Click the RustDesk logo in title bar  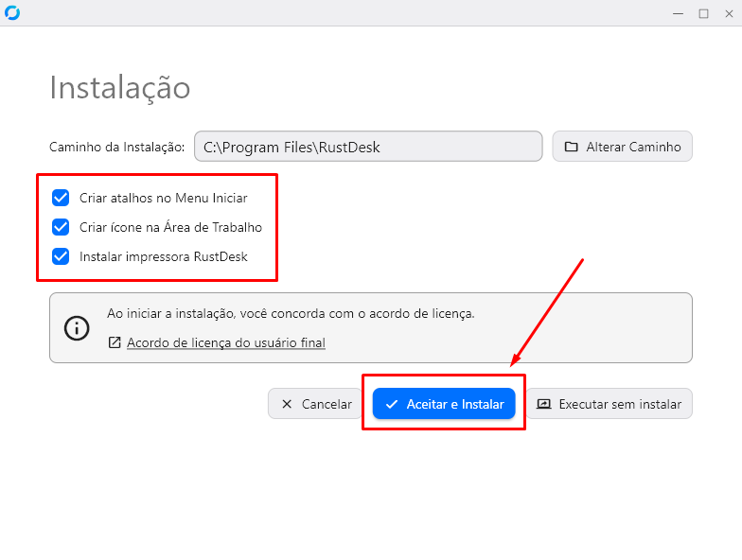tap(12, 13)
